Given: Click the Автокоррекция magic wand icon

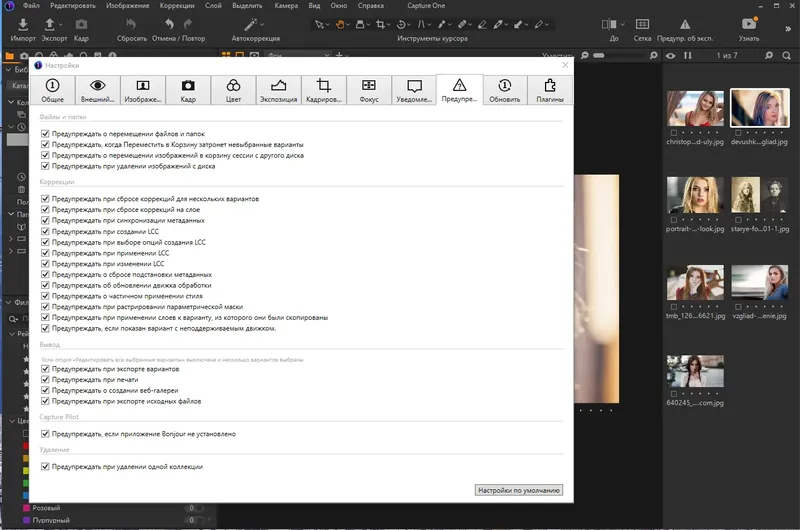Looking at the screenshot, I should 251,24.
